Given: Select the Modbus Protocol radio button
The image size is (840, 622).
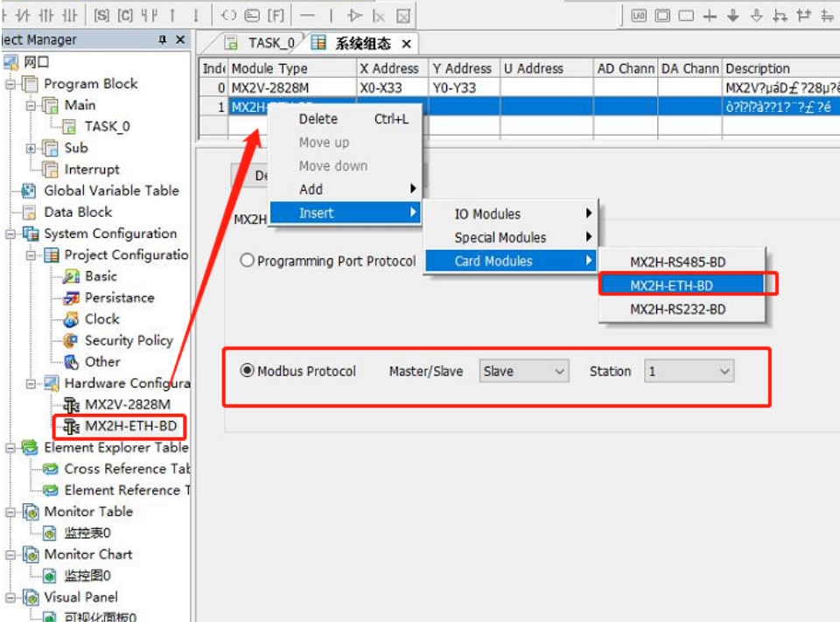Looking at the screenshot, I should point(248,371).
